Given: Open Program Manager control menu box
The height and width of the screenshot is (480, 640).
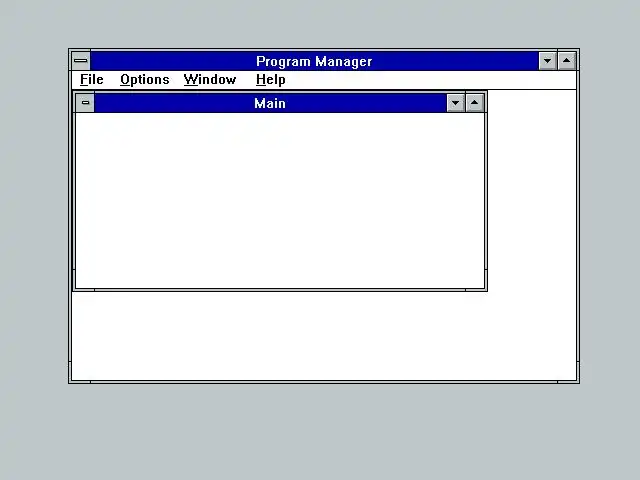Looking at the screenshot, I should [81, 61].
